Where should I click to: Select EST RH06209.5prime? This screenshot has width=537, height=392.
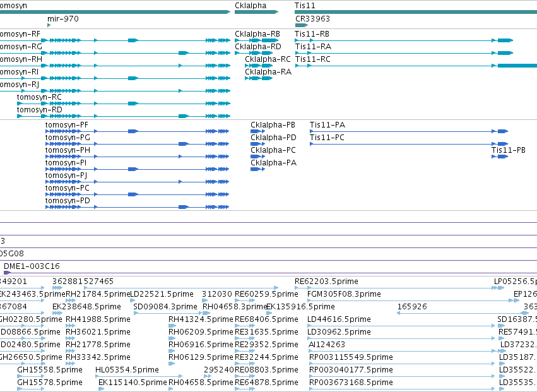pos(201,332)
